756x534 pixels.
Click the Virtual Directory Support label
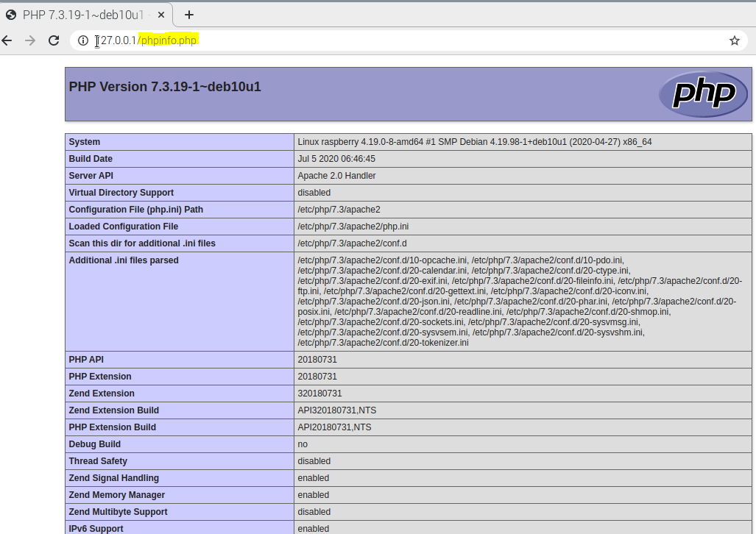121,192
